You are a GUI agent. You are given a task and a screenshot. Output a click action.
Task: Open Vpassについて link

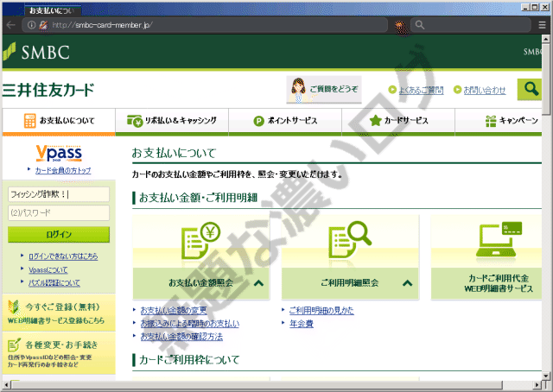pos(48,270)
